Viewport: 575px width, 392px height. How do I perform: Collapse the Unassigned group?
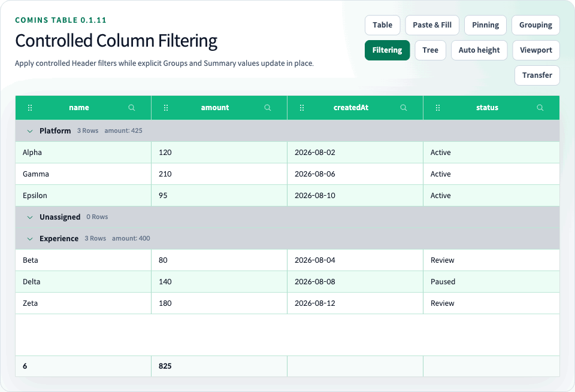coord(30,217)
